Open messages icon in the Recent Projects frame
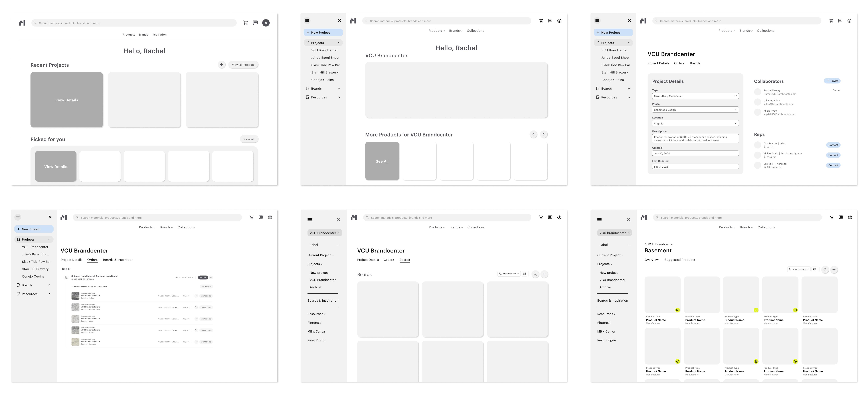This screenshot has width=868, height=395. (255, 23)
